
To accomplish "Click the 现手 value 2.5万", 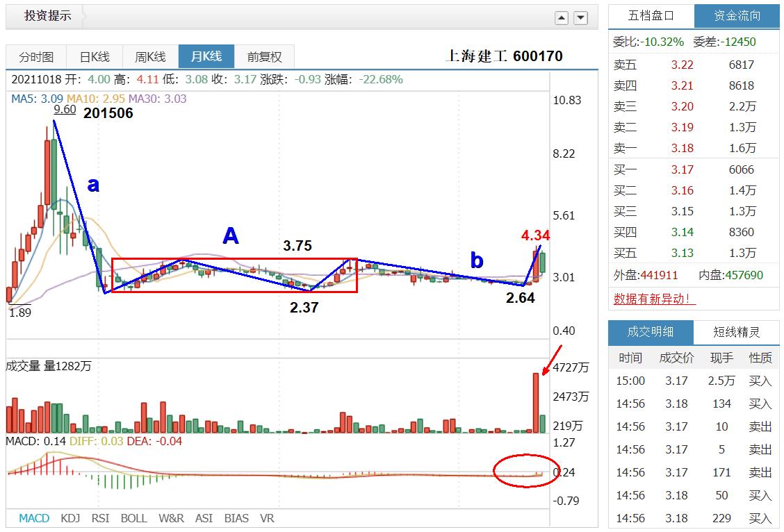I will [x=721, y=381].
